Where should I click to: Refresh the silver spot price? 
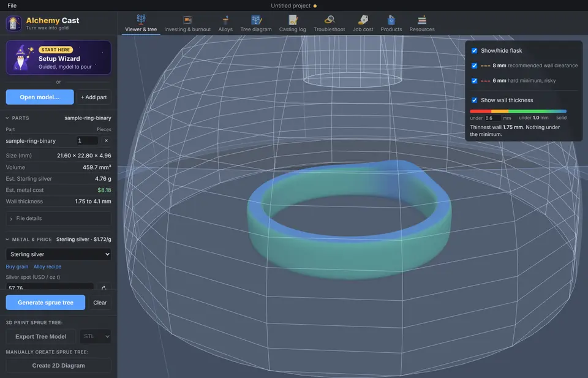coord(104,287)
